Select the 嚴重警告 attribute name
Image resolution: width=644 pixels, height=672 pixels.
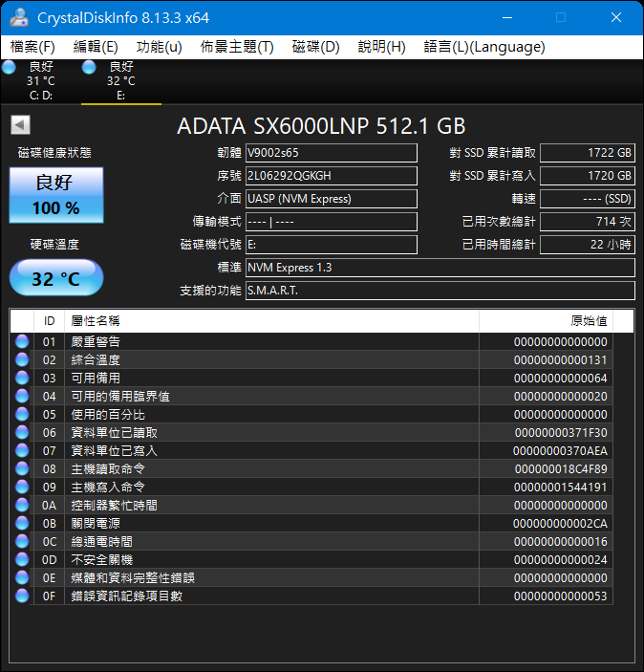[96, 341]
